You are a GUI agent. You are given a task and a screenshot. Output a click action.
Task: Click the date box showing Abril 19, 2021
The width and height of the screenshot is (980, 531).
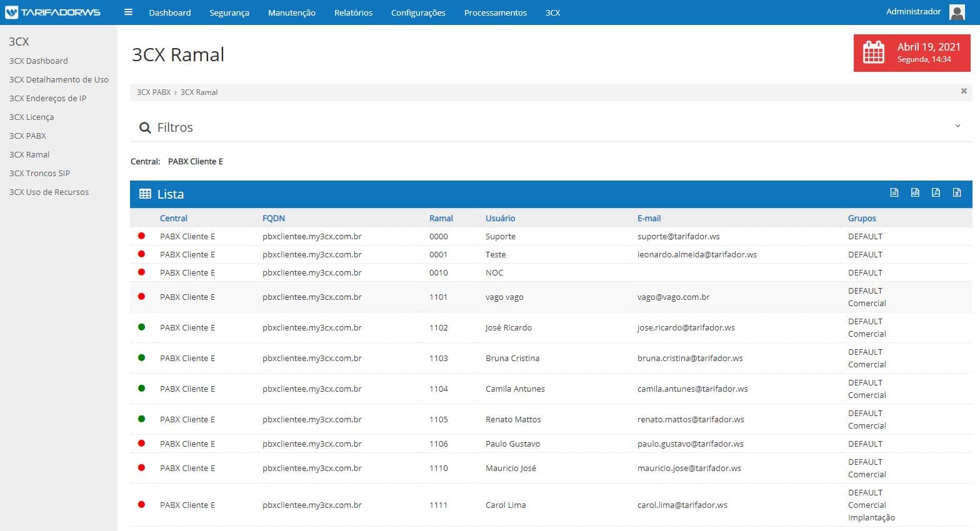click(912, 52)
